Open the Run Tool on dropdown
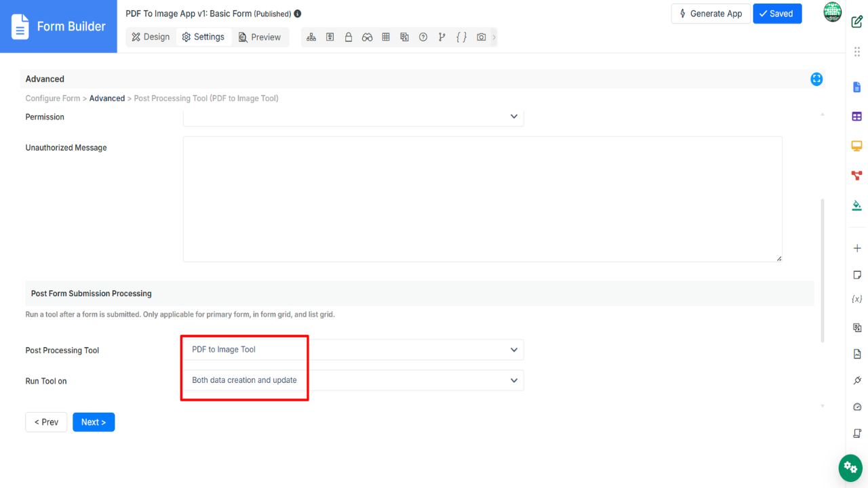Screen dimensions: 868x488 click(353, 380)
